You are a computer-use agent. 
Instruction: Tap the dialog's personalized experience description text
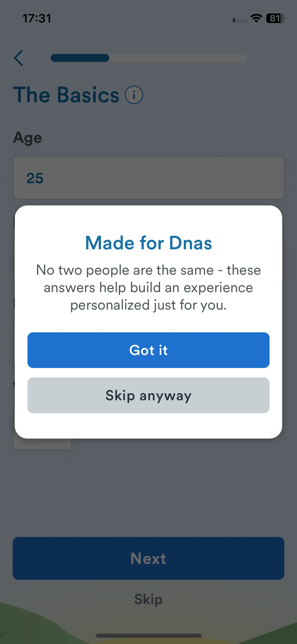click(148, 288)
